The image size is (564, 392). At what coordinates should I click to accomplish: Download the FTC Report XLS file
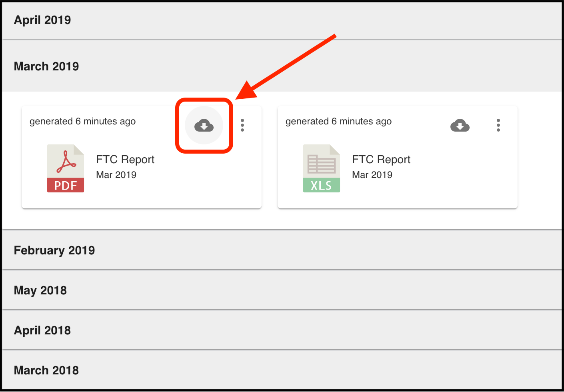click(x=460, y=126)
